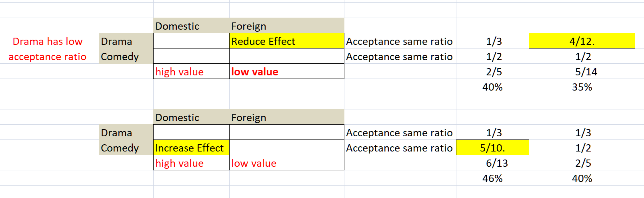The width and height of the screenshot is (644, 198).
Task: Click the 1/2 cell right of 5/10.
Action: [x=582, y=147]
